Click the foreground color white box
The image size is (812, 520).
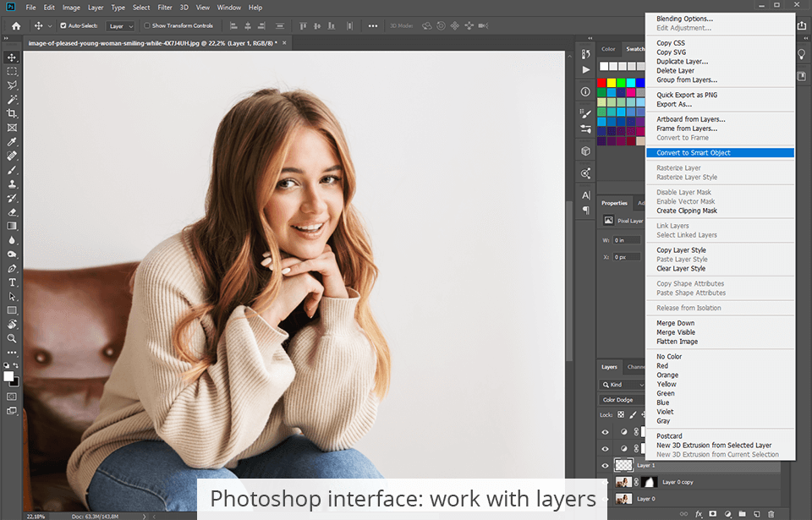8,376
